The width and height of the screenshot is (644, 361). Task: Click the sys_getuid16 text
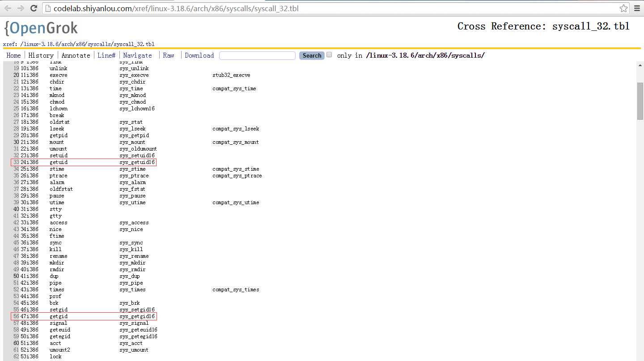coord(137,162)
